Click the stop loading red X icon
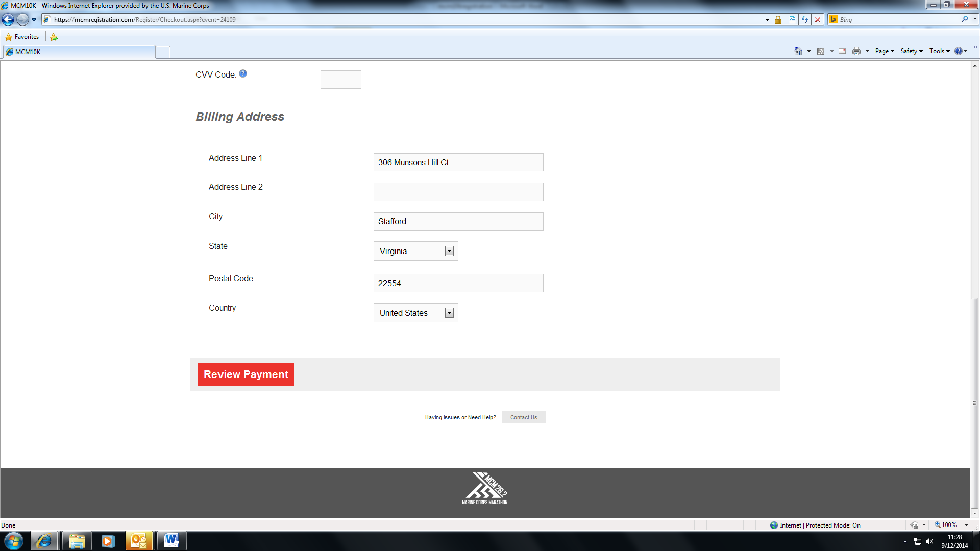The height and width of the screenshot is (551, 980). (818, 20)
